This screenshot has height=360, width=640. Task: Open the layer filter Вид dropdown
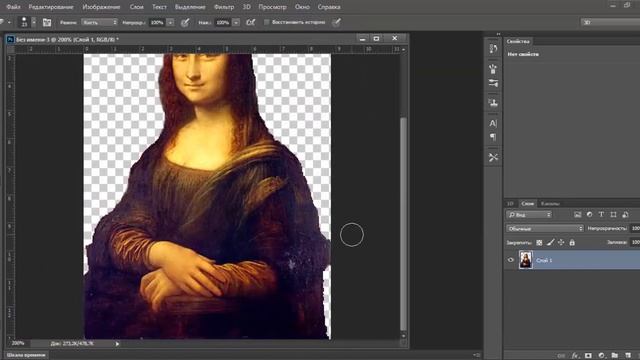529,215
